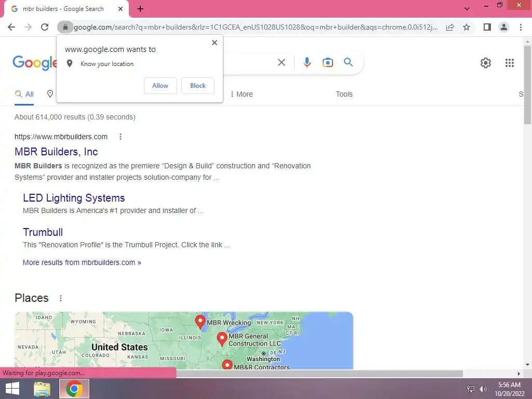Image resolution: width=532 pixels, height=399 pixels.
Task: Open Windows Start menu
Action: pos(12,389)
